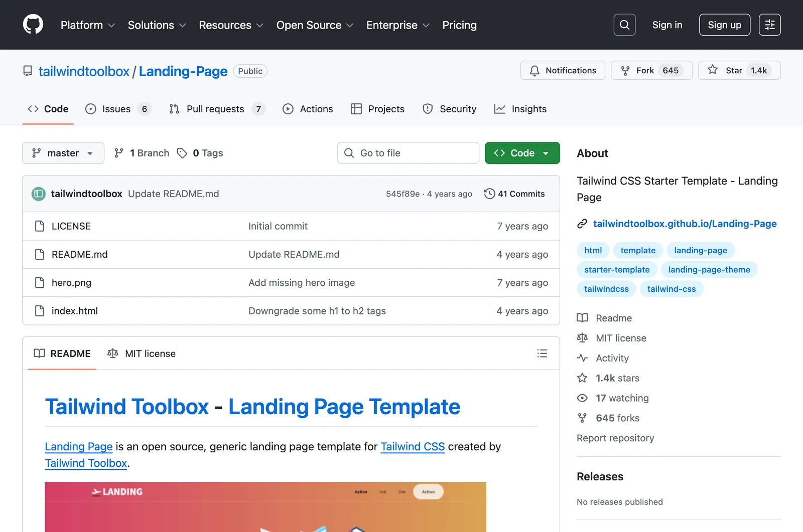Open commit history via 41 Commits
This screenshot has height=532, width=803.
tap(514, 194)
